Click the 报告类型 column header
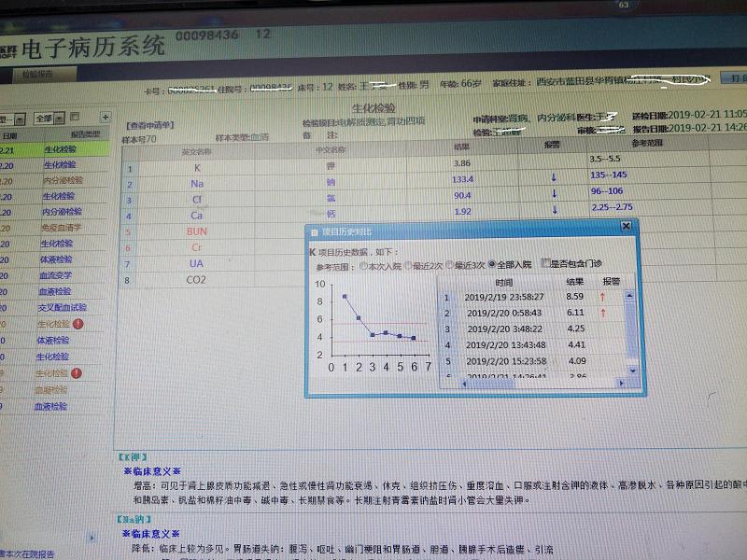 (x=85, y=134)
